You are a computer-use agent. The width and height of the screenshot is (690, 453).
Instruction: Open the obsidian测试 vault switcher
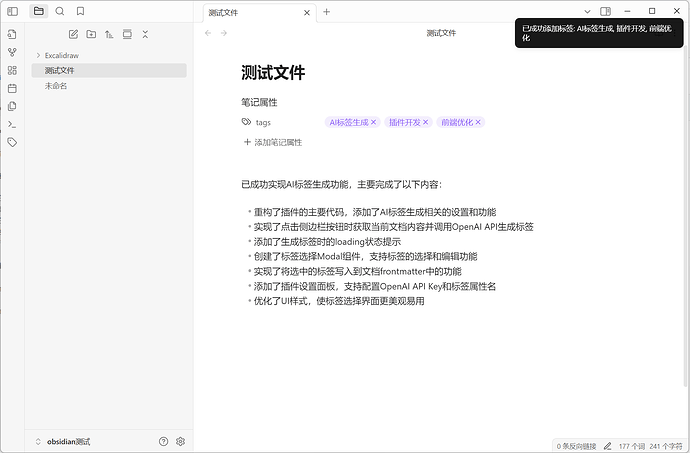[62, 442]
